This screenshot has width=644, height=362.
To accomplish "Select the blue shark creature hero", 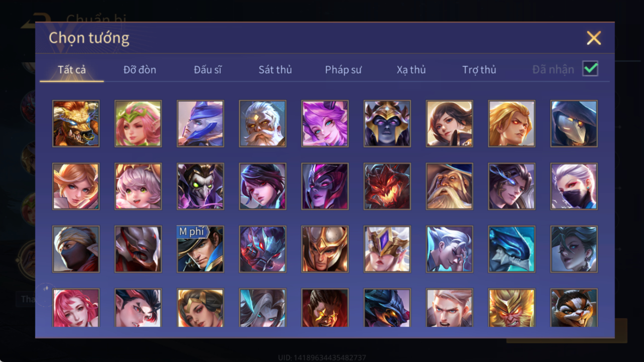I will click(511, 249).
